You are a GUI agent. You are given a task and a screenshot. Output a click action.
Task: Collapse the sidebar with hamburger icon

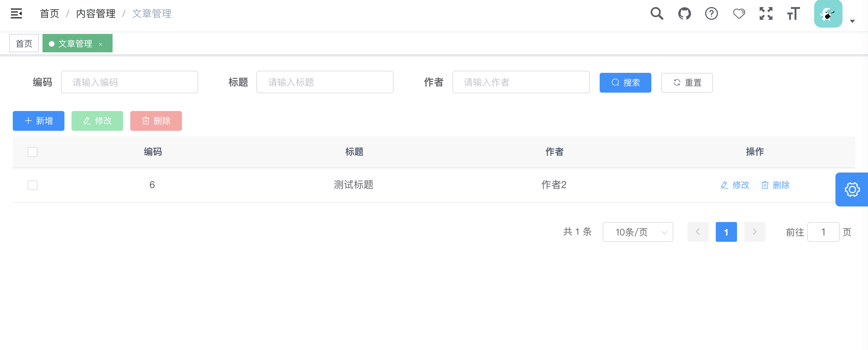point(16,14)
